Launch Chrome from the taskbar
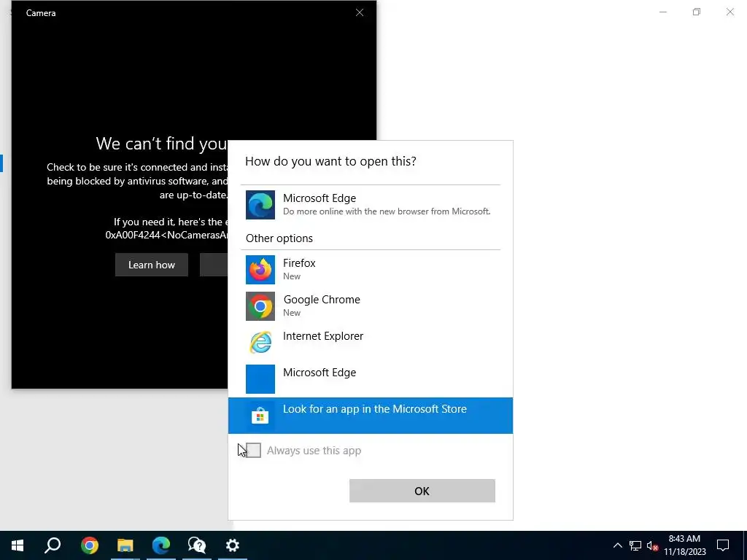Screen dimensions: 747x560 tap(89, 545)
